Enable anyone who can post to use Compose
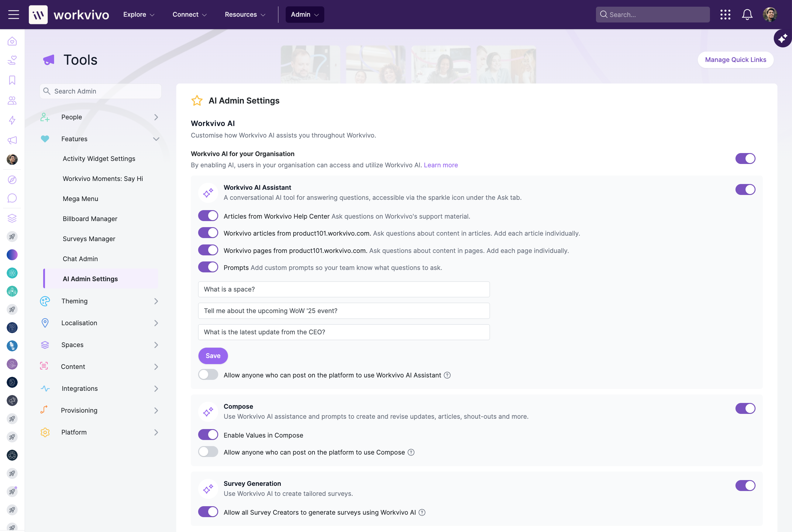Viewport: 792px width, 532px height. tap(208, 452)
